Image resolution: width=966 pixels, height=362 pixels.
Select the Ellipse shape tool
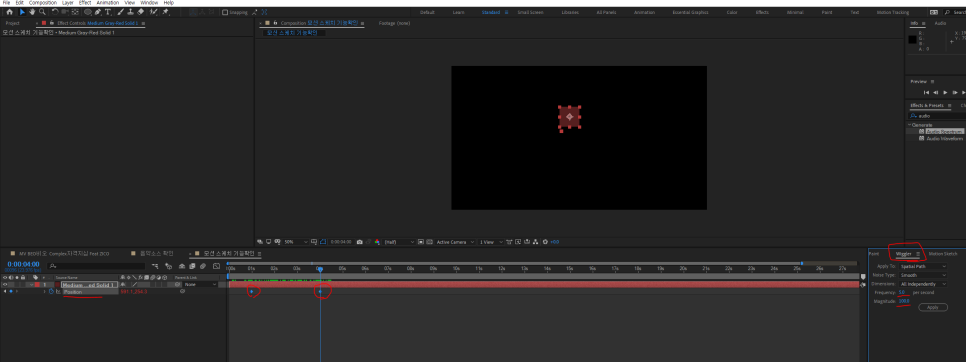point(88,12)
